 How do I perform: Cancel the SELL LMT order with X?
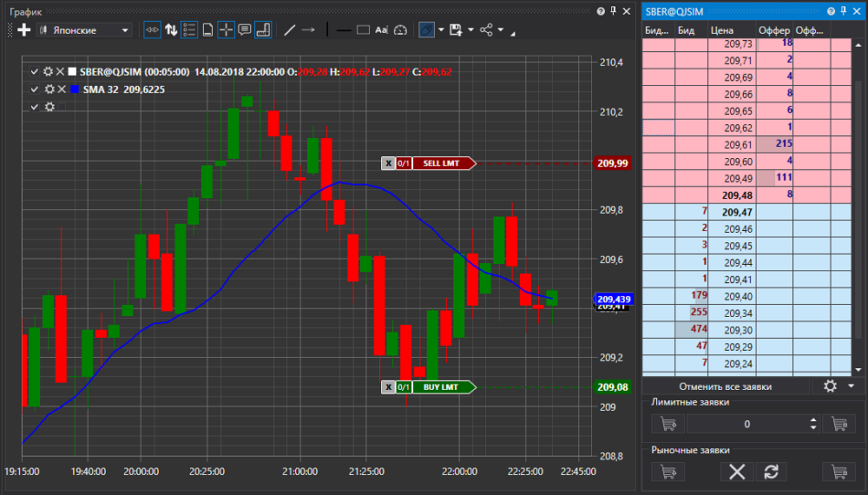[389, 163]
